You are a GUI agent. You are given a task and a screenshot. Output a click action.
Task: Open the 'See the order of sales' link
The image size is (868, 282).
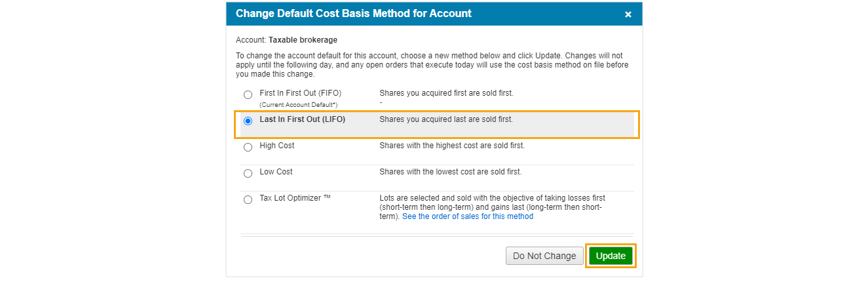click(x=467, y=216)
